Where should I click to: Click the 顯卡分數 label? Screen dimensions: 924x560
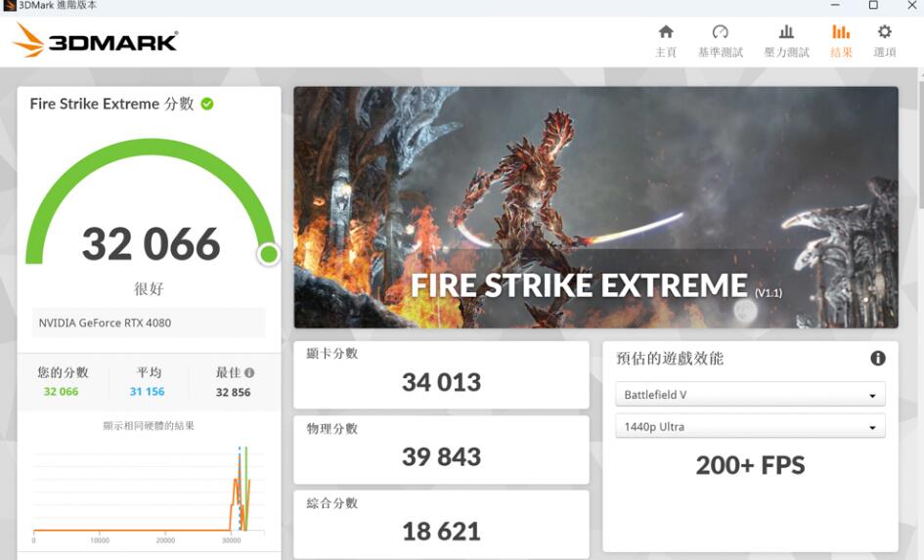pos(332,354)
